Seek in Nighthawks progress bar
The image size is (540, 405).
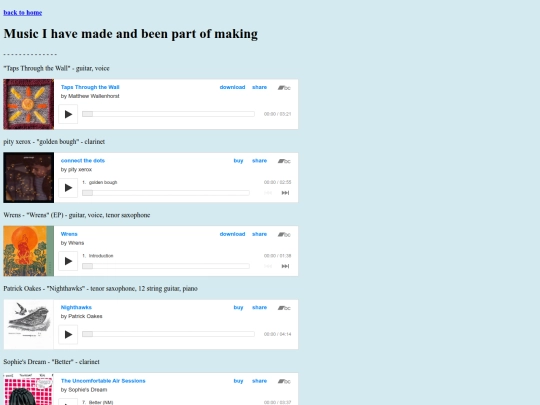168,334
